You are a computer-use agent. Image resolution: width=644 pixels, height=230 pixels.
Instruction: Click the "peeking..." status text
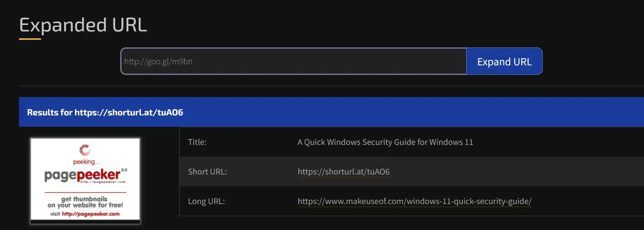coord(86,162)
